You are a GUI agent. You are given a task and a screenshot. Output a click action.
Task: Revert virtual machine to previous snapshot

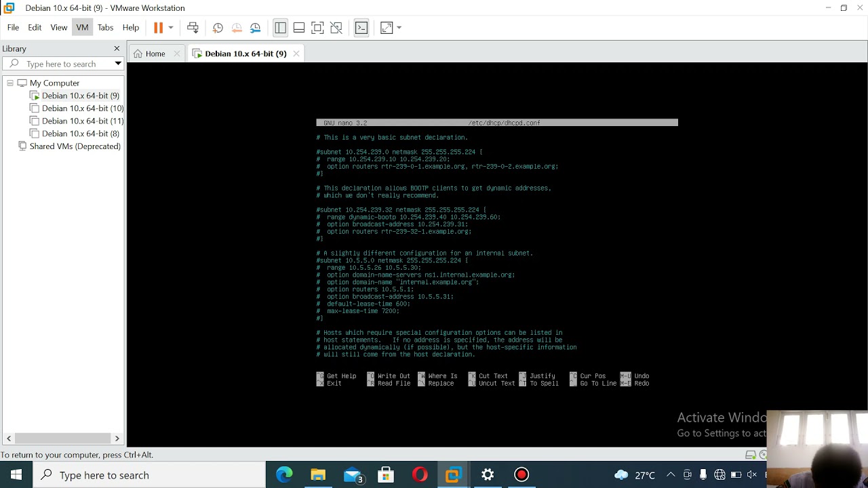[x=237, y=28]
